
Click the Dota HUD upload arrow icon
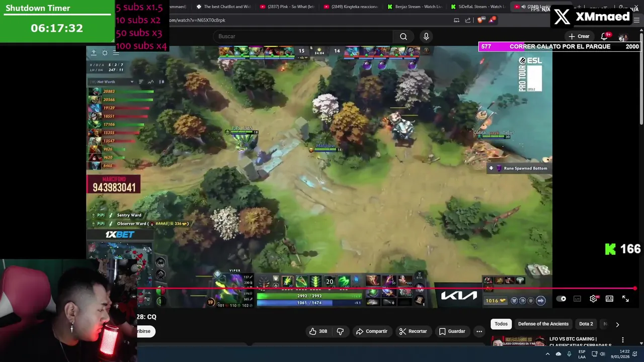[x=94, y=53]
